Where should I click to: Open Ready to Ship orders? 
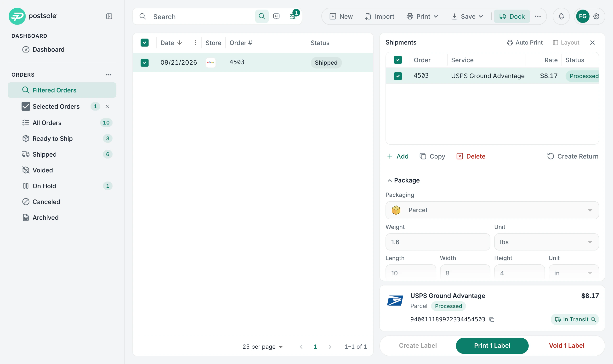click(x=62, y=139)
